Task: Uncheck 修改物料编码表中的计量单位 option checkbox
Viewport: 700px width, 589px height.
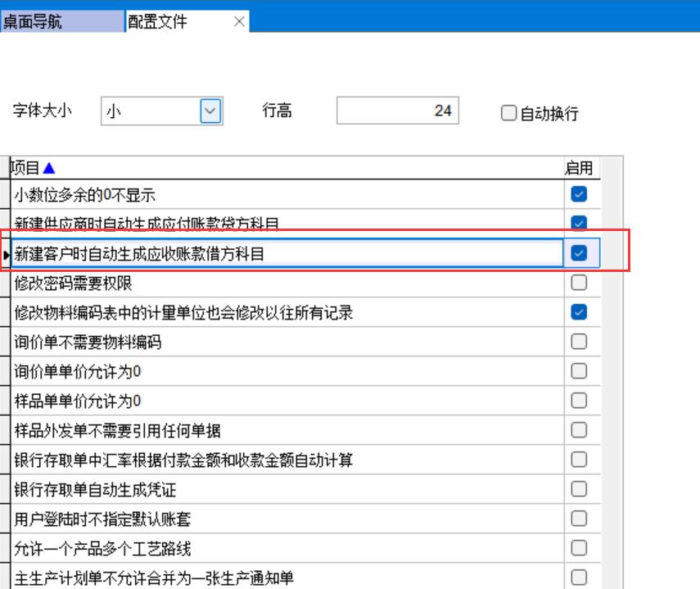Action: click(580, 312)
